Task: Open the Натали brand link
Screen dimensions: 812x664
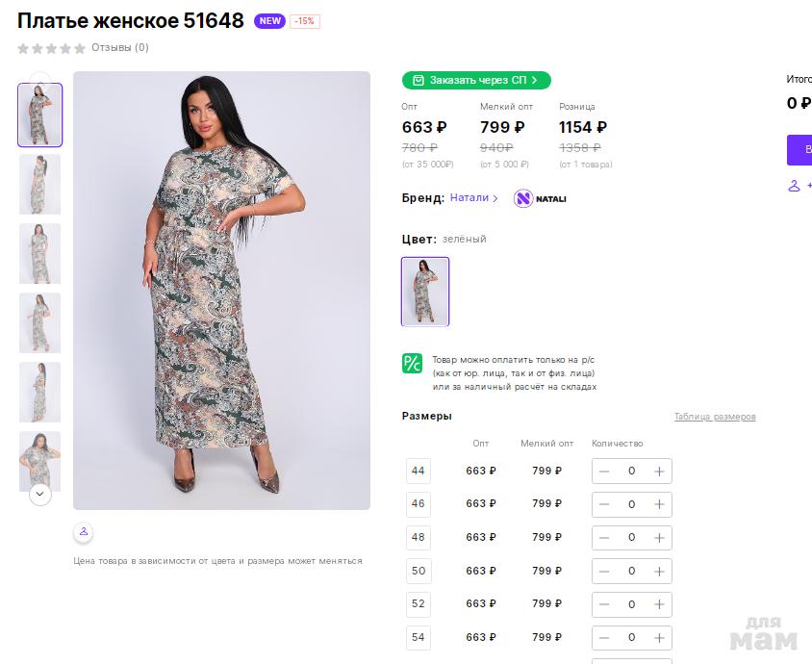Action: coord(473,198)
